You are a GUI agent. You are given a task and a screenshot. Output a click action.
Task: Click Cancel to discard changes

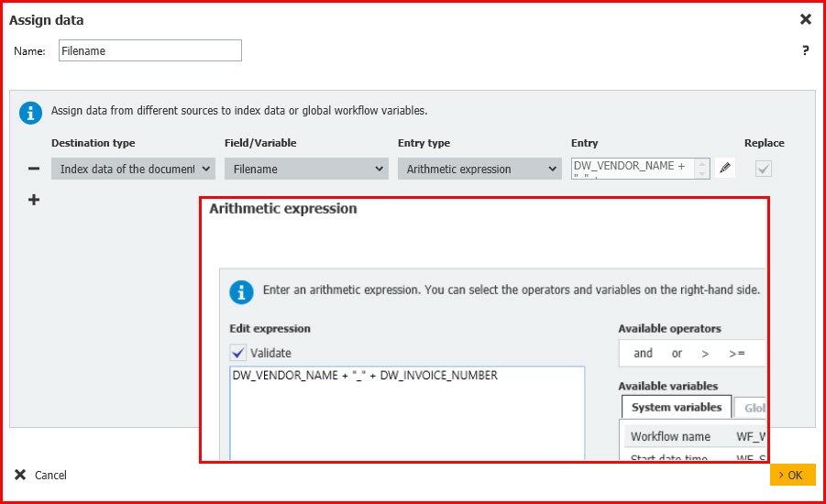(41, 475)
